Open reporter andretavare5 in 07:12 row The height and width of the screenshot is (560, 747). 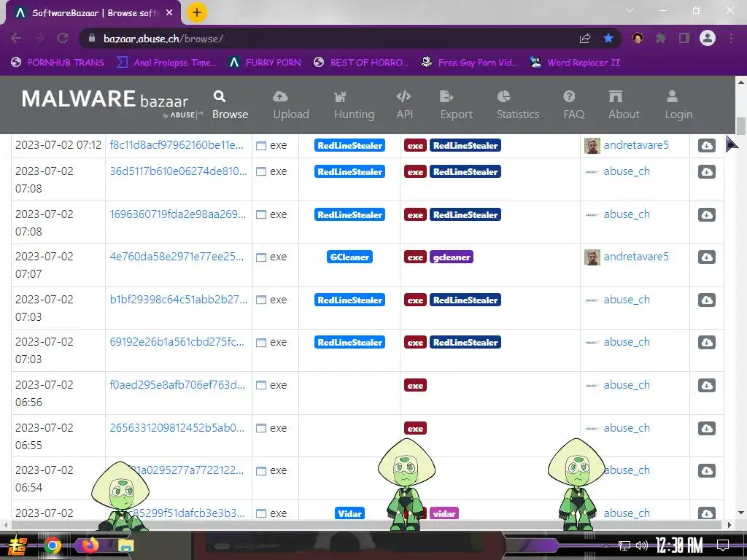coord(636,145)
